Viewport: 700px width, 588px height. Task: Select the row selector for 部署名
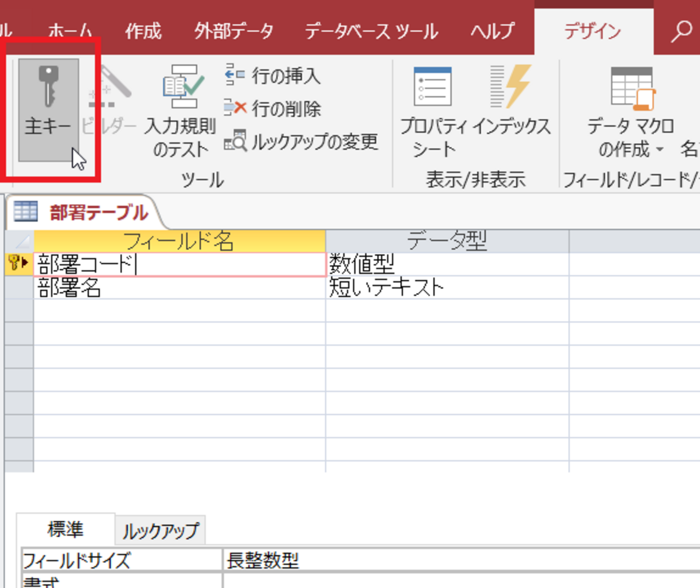19,288
